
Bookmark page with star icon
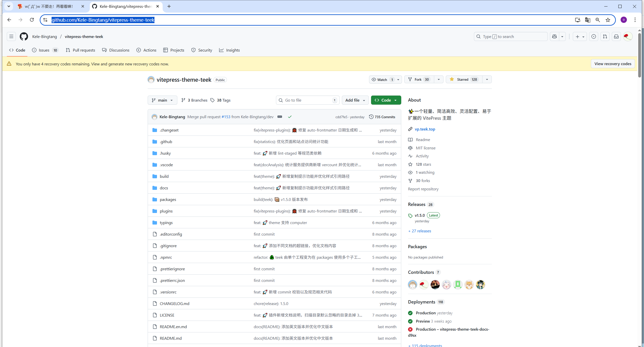click(608, 20)
